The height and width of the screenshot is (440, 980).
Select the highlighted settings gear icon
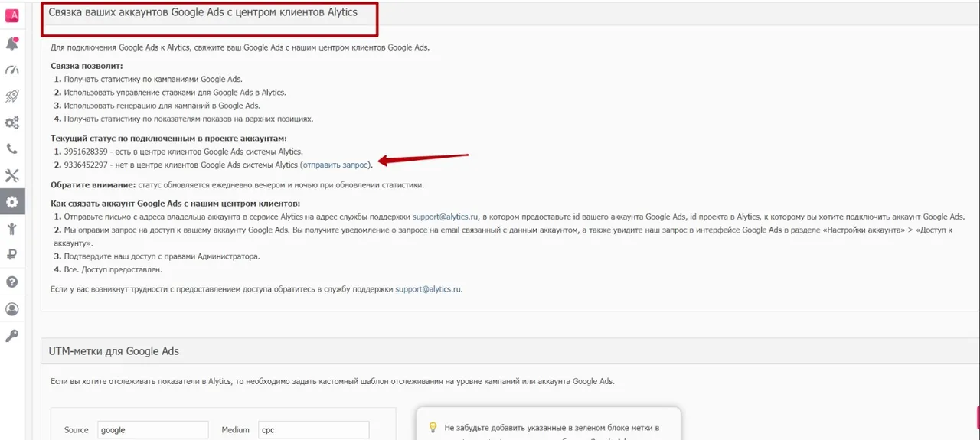12,202
